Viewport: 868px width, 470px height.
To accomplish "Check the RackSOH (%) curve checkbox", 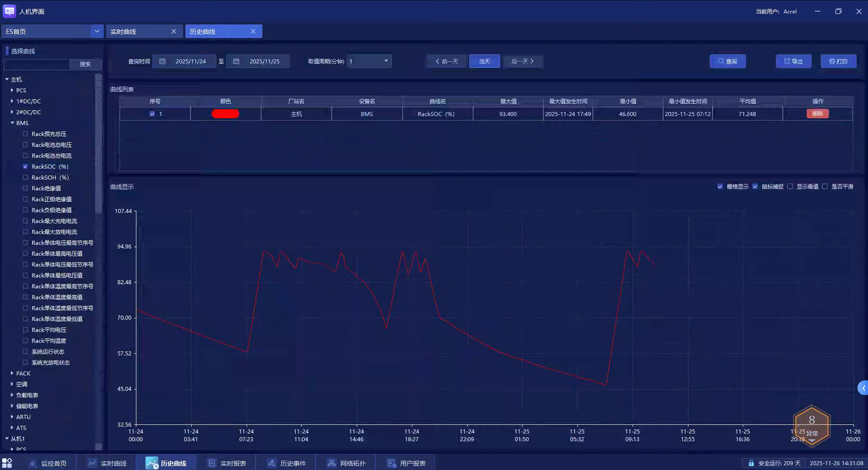I will [25, 177].
